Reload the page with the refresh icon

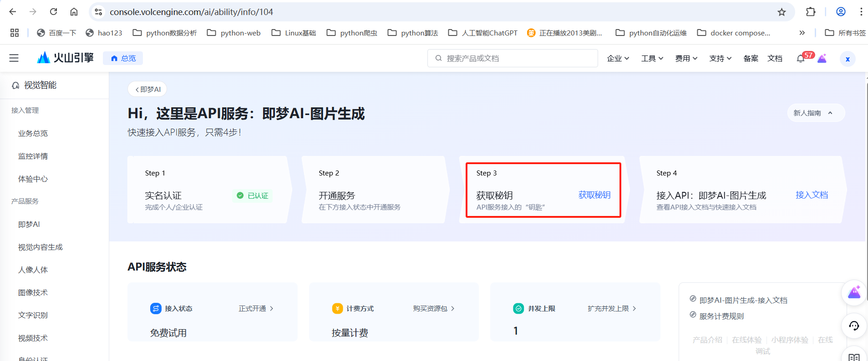point(53,12)
